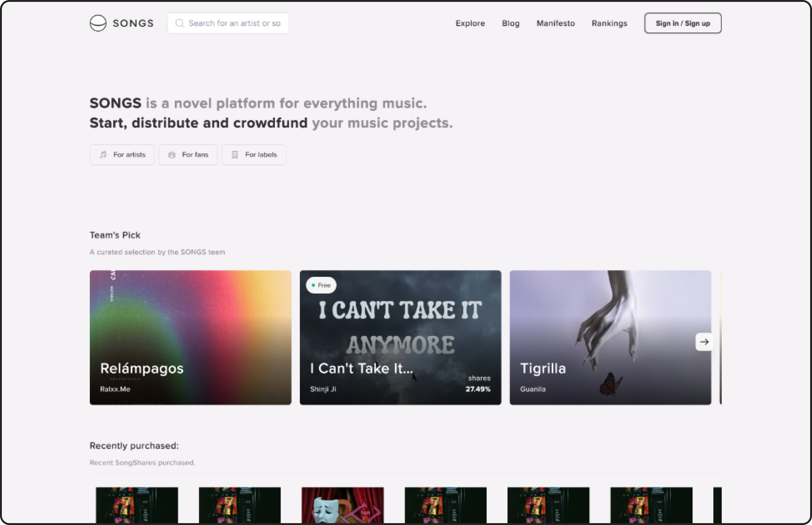Image resolution: width=812 pixels, height=525 pixels.
Task: Open the Tigrilla song card
Action: pos(610,337)
